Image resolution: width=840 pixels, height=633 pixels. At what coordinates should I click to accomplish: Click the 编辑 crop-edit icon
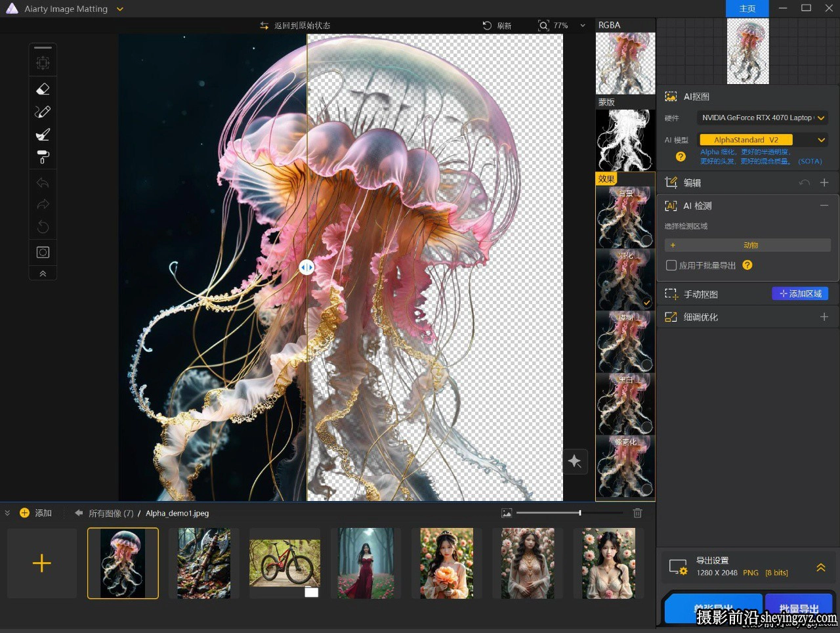click(x=671, y=183)
